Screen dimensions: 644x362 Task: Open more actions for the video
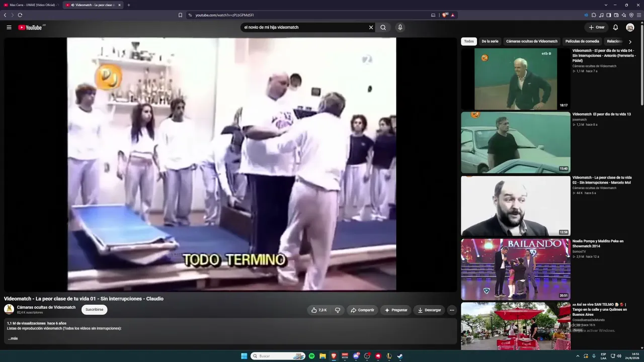coord(452,310)
